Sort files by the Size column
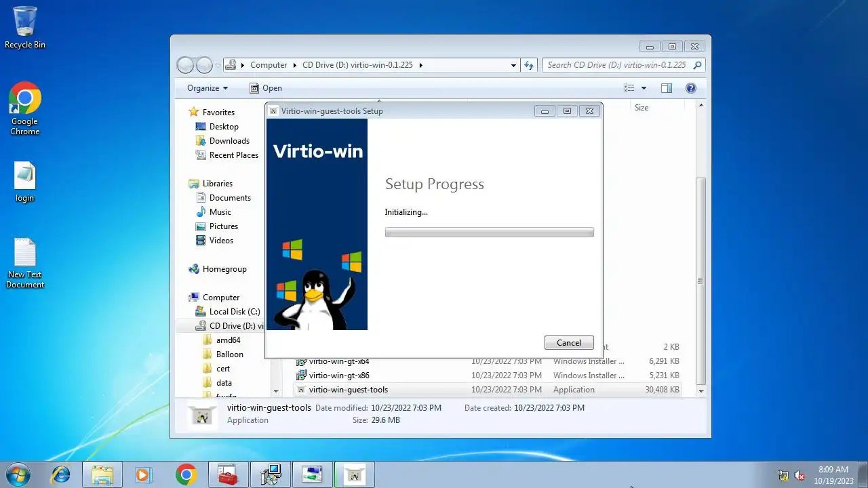Image resolution: width=868 pixels, height=488 pixels. (642, 108)
